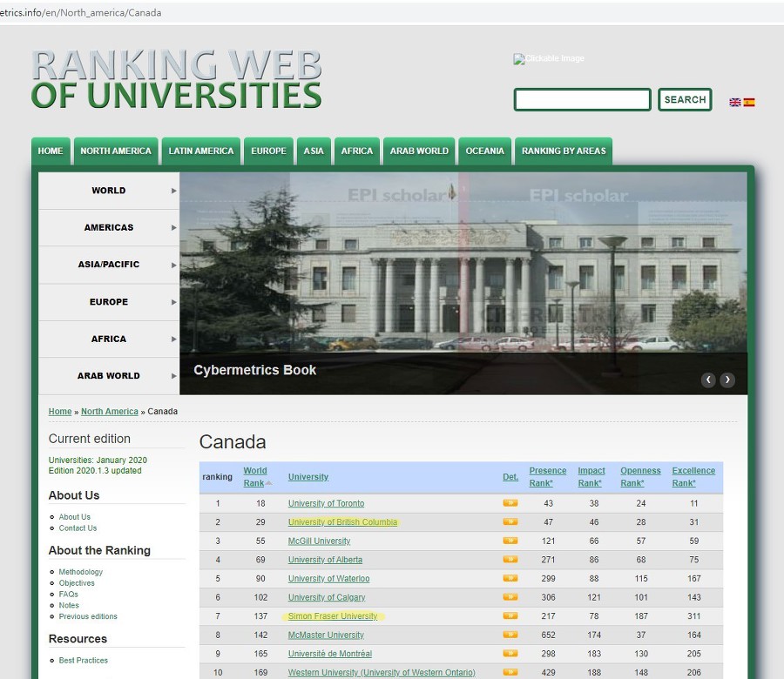Open details icon for McMaster University
The image size is (784, 679).
(x=510, y=635)
